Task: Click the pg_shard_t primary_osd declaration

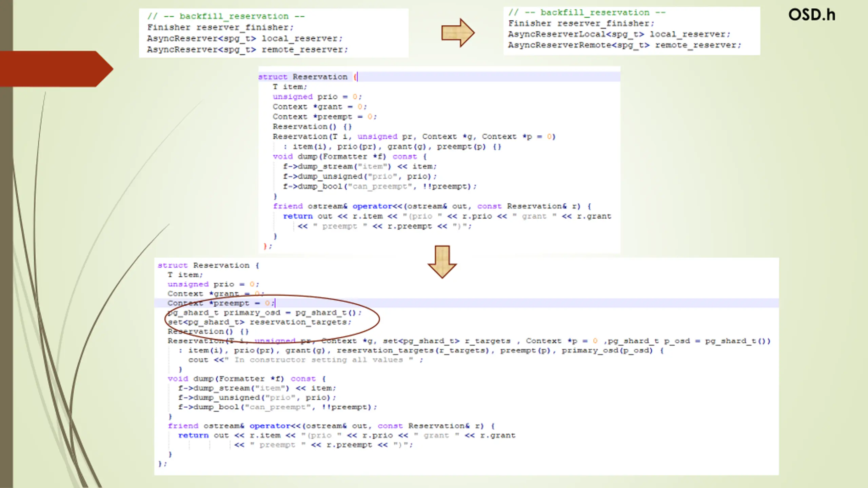Action: [x=264, y=312]
